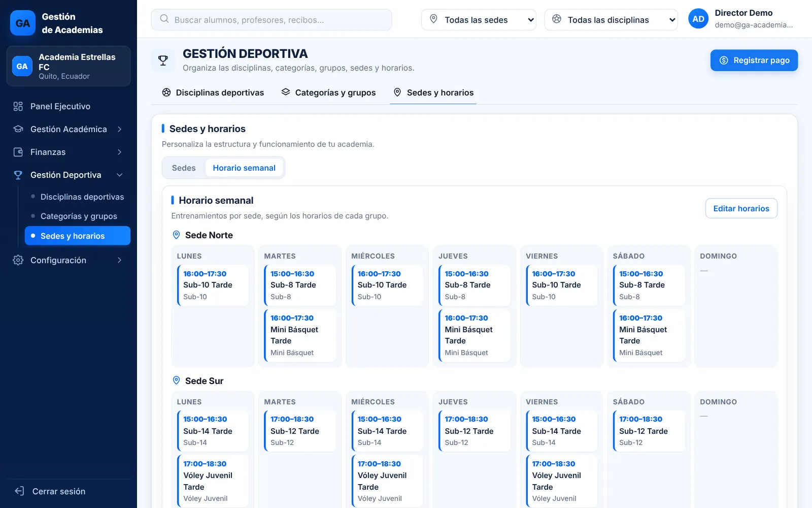Click Sede Norte Lunes Sub-10 Tarde card
The width and height of the screenshot is (812, 508).
tap(213, 285)
